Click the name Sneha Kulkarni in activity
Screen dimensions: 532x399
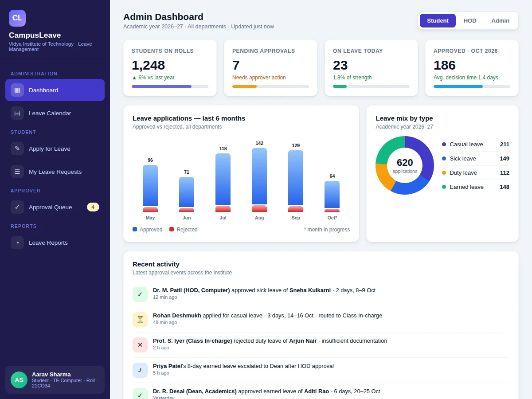[310, 290]
